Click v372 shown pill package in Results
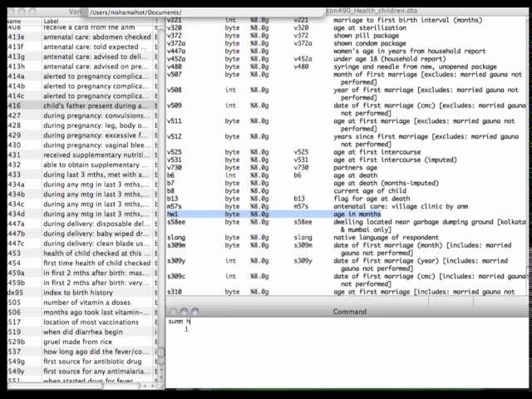532x399 pixels. (x=283, y=36)
